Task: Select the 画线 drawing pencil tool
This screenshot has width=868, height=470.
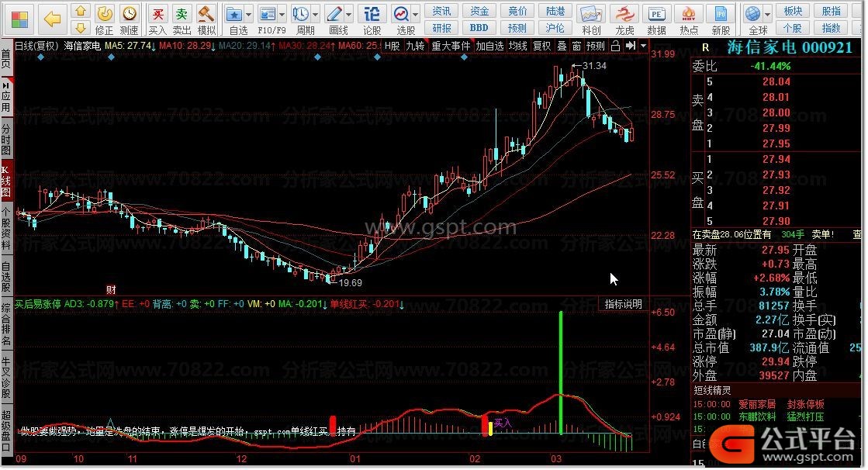Action: [334, 13]
